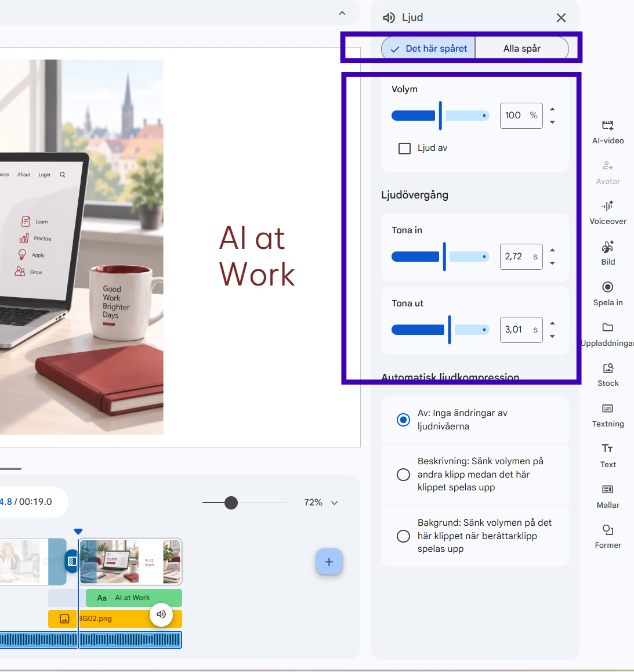The image size is (634, 672).
Task: Click the timecode display 00:19.0
Action: 35,502
